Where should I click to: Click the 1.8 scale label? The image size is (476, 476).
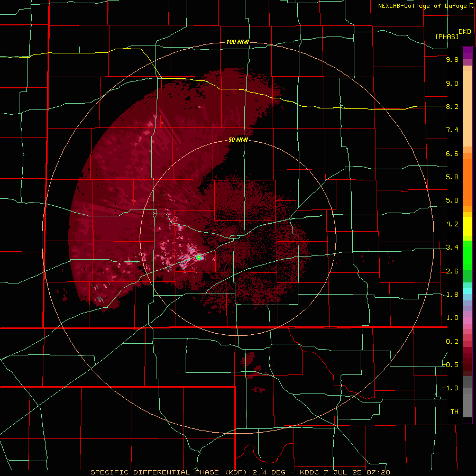pyautogui.click(x=452, y=295)
